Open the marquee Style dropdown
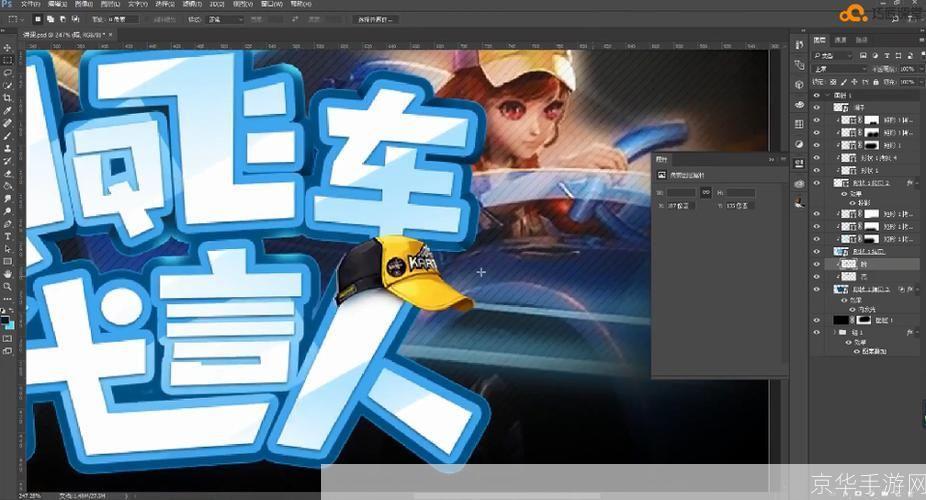The image size is (926, 500). click(224, 19)
